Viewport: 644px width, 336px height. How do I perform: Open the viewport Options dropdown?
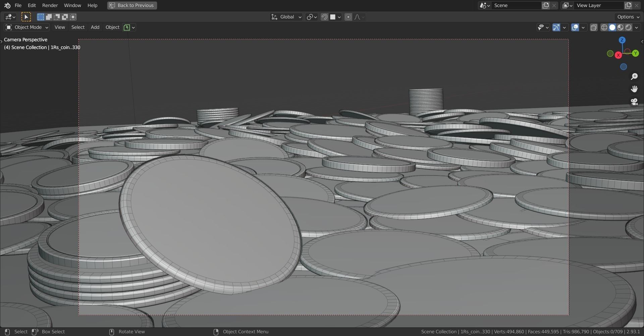pos(627,16)
